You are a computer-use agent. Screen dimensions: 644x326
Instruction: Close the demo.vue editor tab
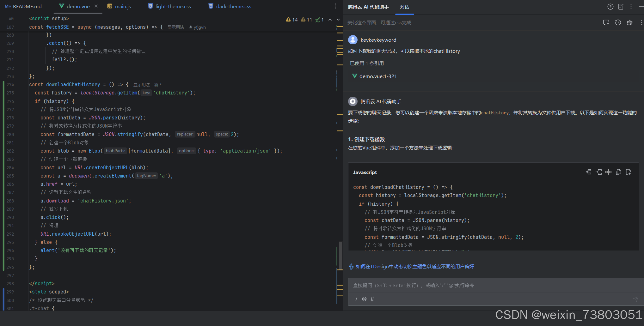click(96, 6)
